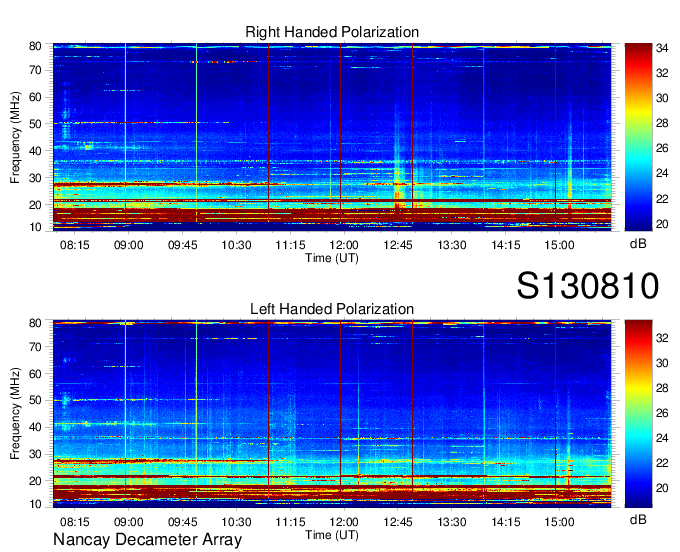
Task: Click the 09:00 tick of lower plot
Action: (128, 522)
